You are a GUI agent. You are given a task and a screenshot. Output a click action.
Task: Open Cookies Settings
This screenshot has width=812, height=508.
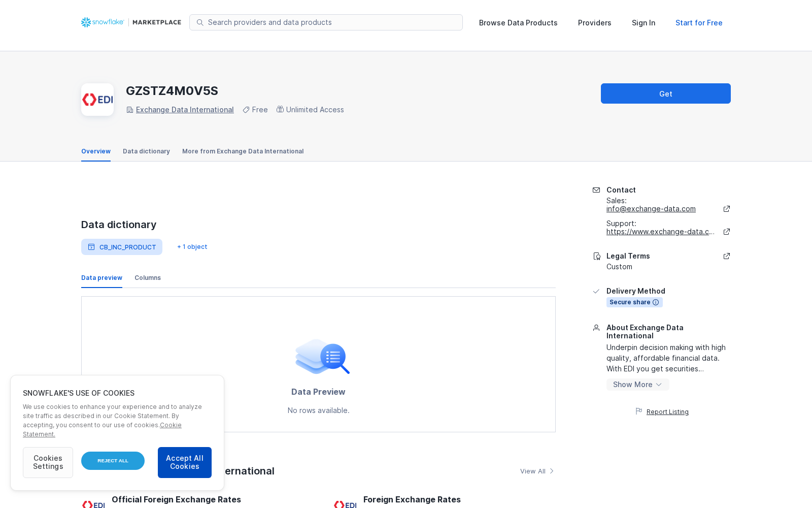coord(48,462)
